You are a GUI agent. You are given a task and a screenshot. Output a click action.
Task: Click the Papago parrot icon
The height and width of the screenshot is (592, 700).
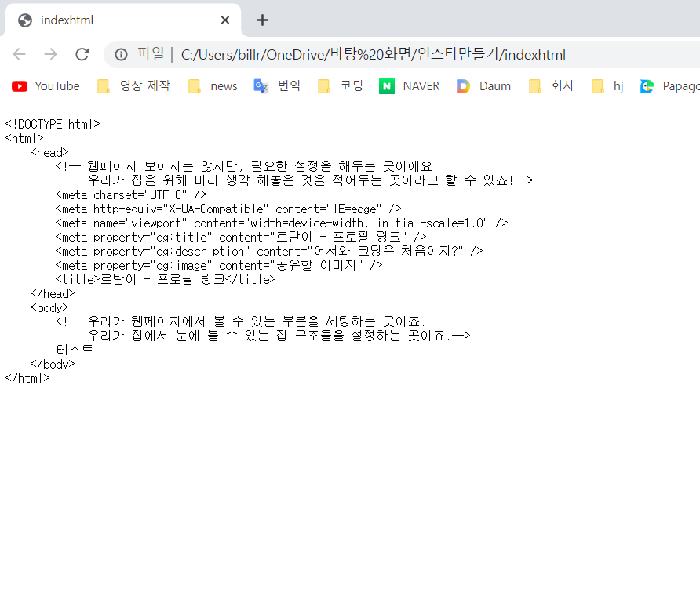click(x=647, y=86)
